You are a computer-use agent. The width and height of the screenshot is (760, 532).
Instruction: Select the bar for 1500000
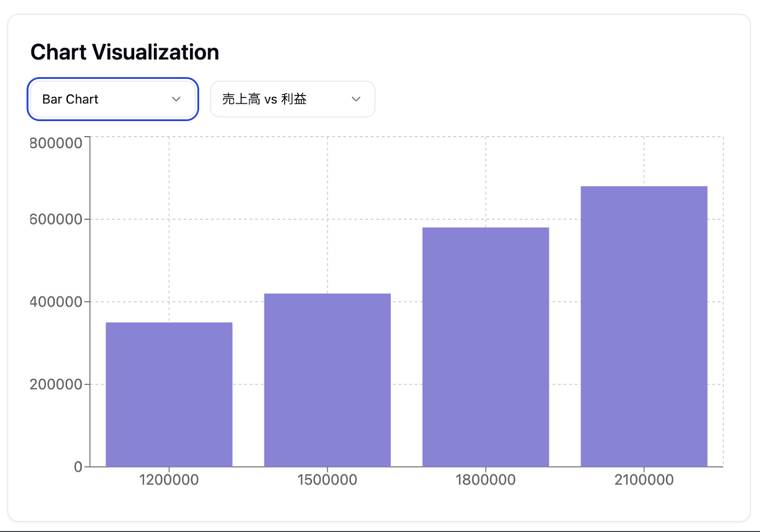327,380
